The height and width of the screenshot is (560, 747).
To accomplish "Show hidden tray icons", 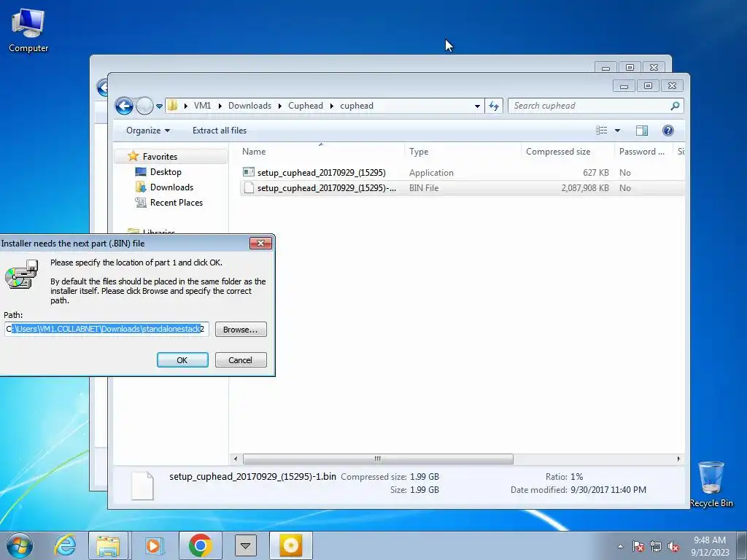I will (620, 546).
